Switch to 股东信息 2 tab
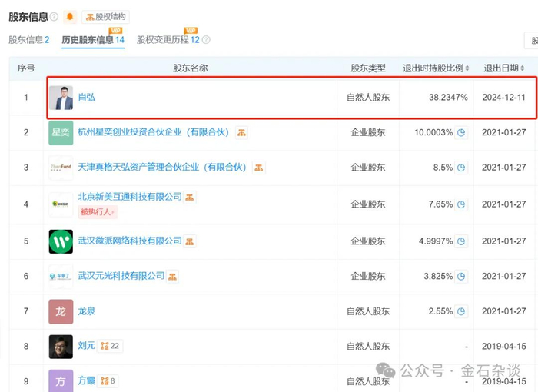Screen dimensions: 538x392 point(29,40)
